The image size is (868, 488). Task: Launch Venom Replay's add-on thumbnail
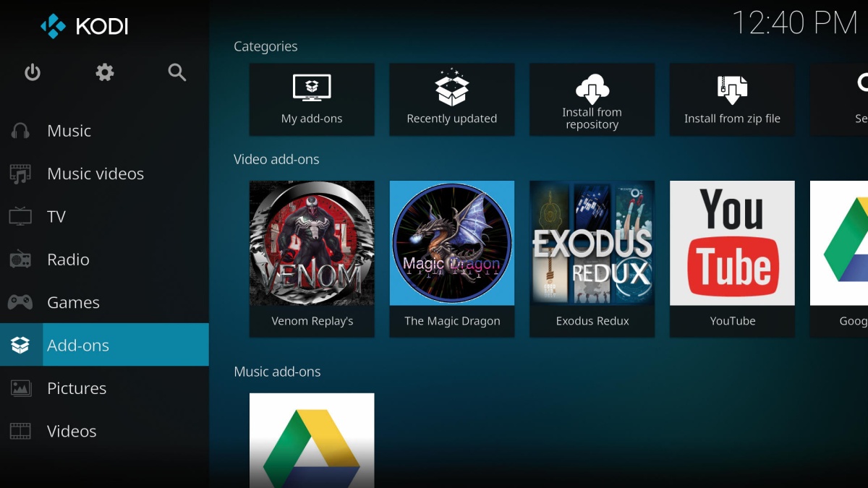[312, 243]
